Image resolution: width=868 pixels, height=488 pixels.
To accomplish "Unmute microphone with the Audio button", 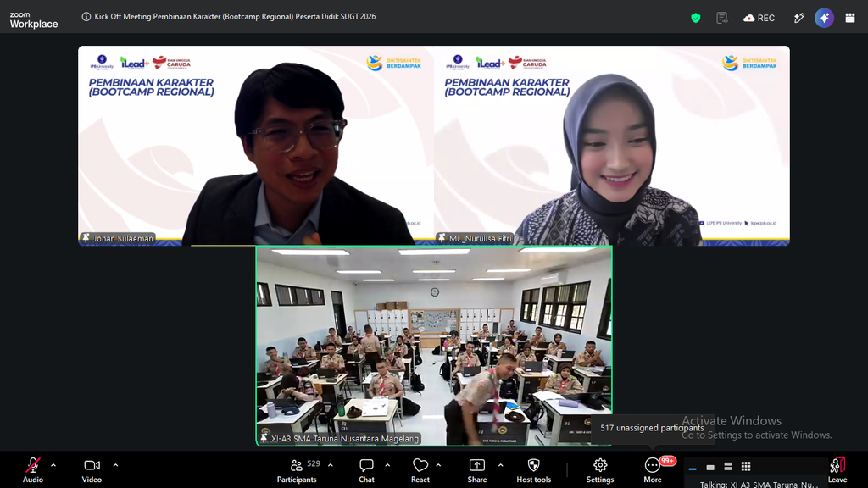I will (33, 470).
